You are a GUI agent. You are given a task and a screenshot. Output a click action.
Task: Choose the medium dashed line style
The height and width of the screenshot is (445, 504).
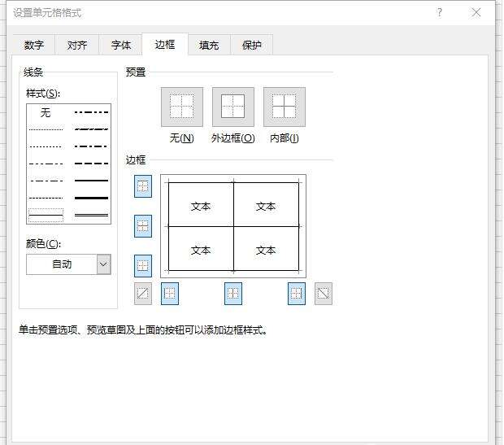tap(91, 164)
